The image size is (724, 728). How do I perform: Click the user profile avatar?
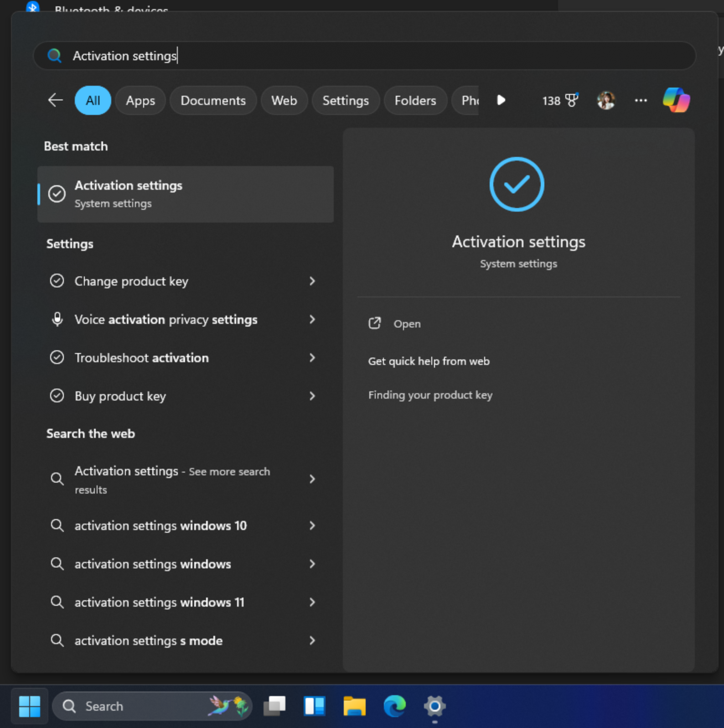606,100
